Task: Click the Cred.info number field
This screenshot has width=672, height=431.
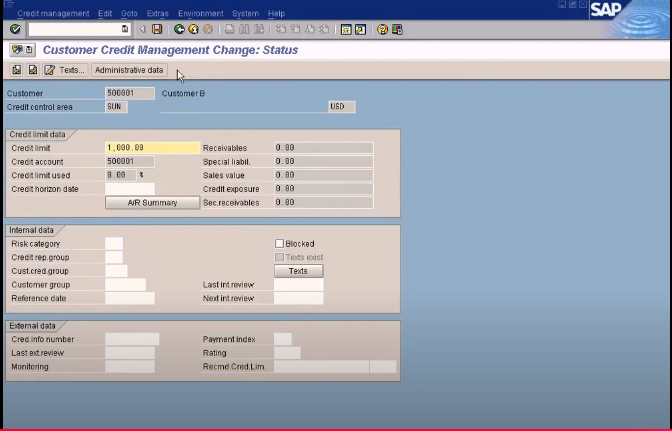Action: point(132,339)
